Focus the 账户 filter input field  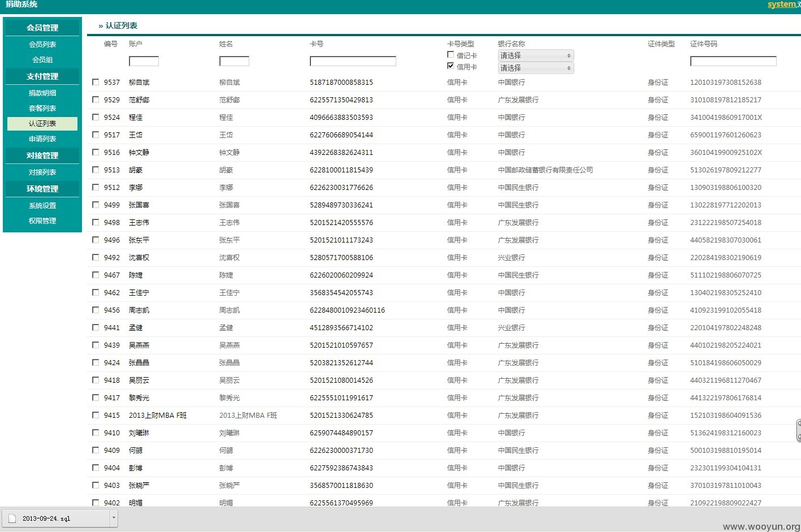coord(144,61)
